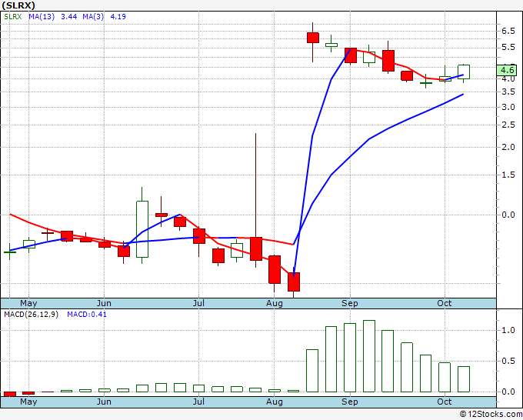This screenshot has height=420, width=523.
Task: Click May on the price chart timeline
Action: [28, 303]
